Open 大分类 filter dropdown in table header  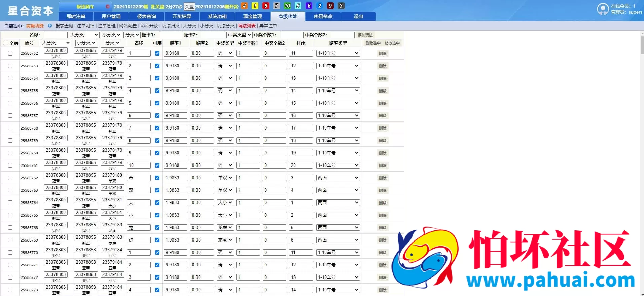(56, 43)
